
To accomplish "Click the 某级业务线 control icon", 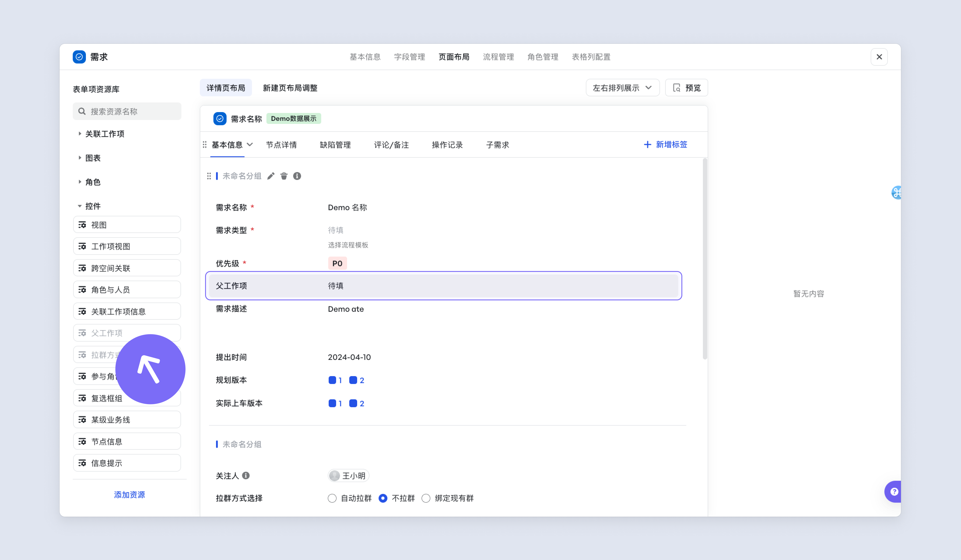I will point(82,419).
